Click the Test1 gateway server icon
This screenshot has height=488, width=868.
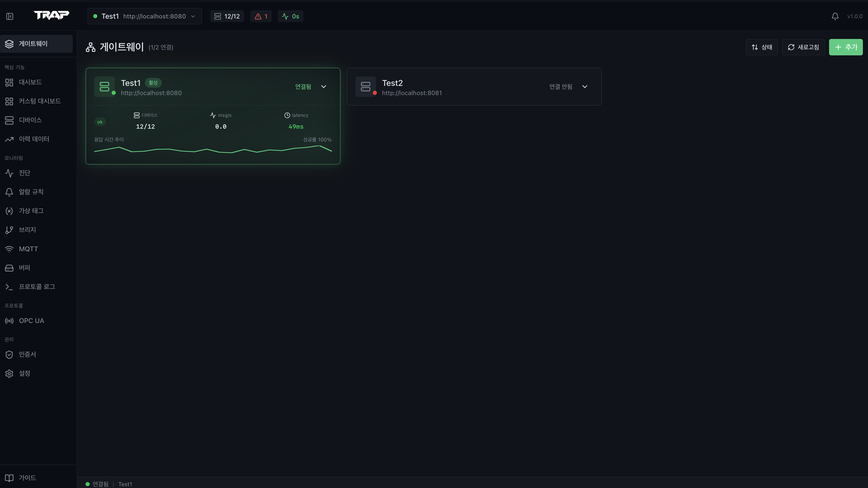[x=104, y=87]
